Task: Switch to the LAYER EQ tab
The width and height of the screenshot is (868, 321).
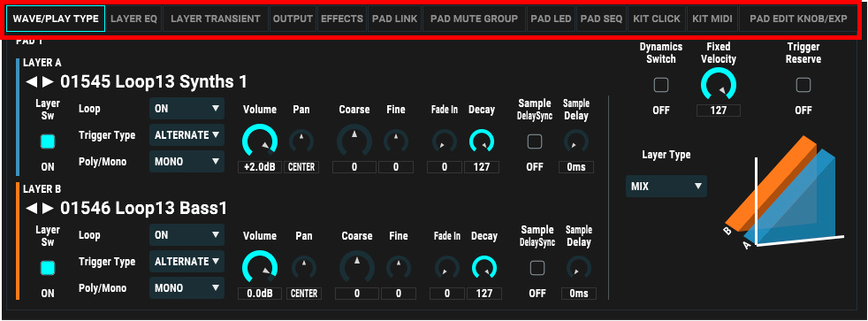Action: (x=134, y=19)
